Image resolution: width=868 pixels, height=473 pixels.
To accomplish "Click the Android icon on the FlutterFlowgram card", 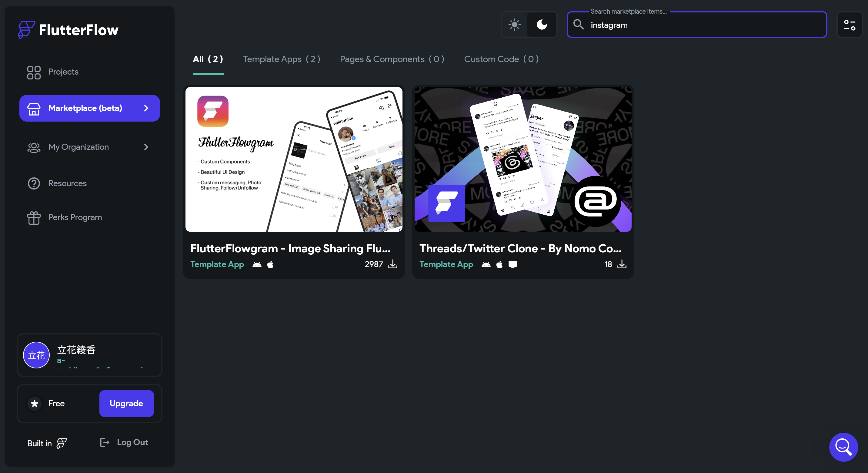I will point(257,265).
